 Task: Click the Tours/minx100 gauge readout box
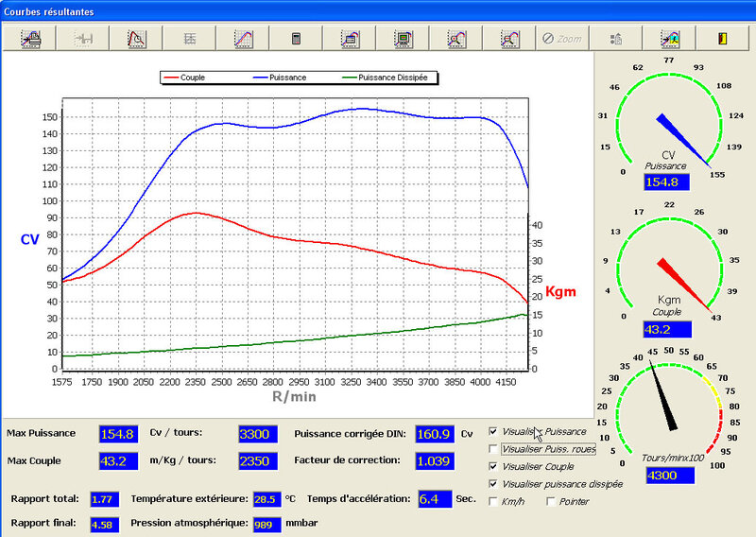[x=668, y=476]
